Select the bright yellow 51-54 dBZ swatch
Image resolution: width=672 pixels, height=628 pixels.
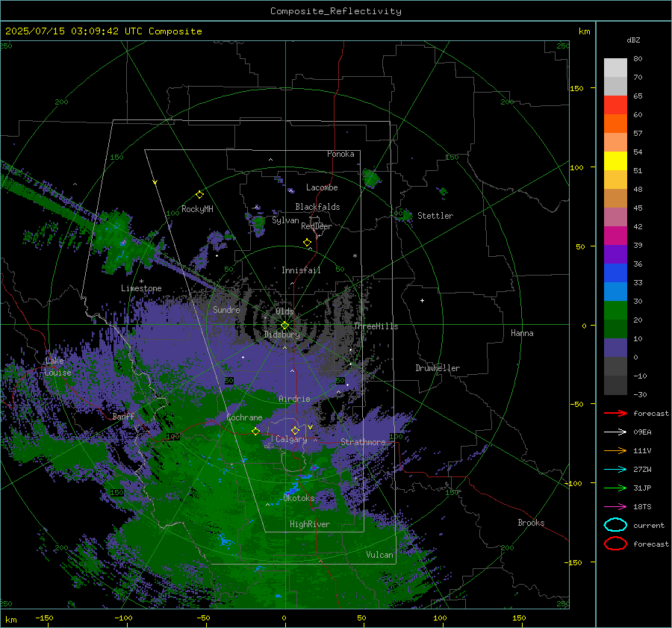point(615,161)
